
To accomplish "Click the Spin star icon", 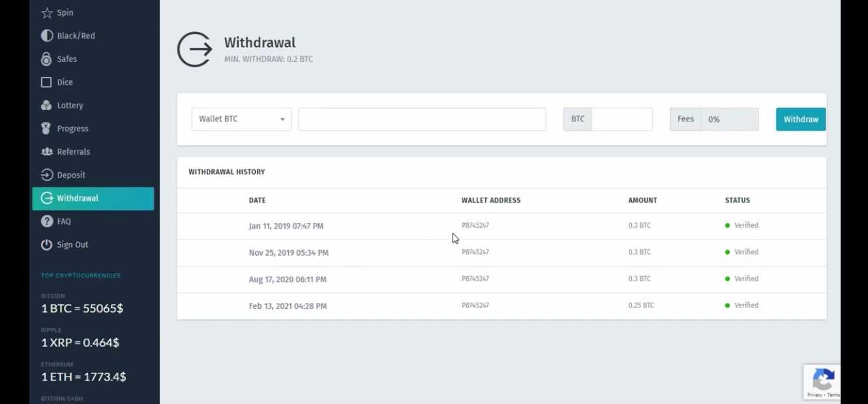I will click(46, 12).
